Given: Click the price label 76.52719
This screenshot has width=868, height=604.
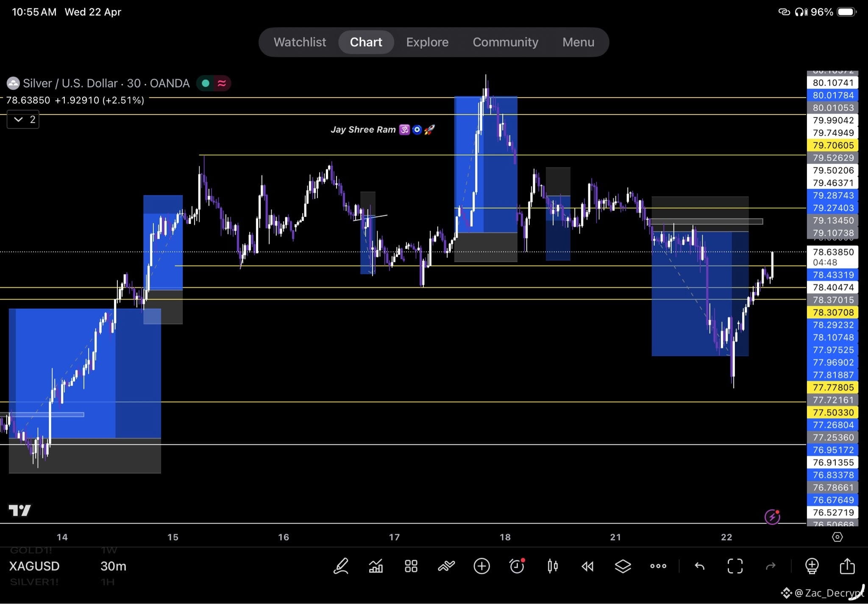Looking at the screenshot, I should [833, 513].
